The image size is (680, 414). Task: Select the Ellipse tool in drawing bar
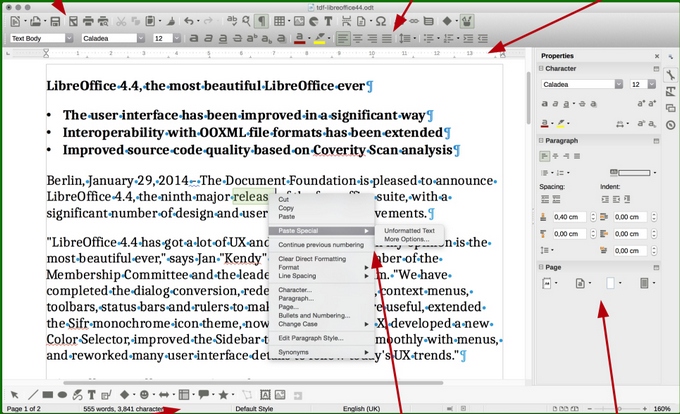(62, 395)
